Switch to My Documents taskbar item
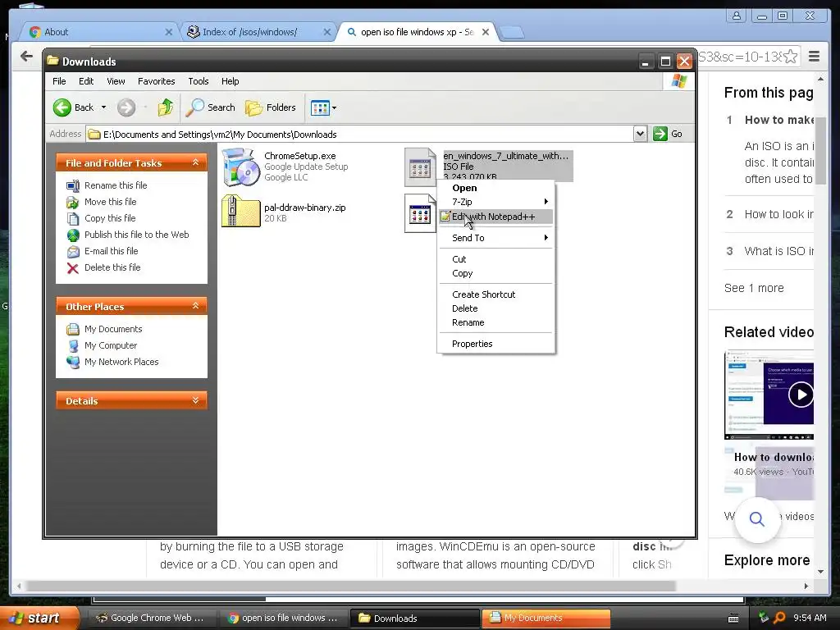This screenshot has height=630, width=840. (x=546, y=618)
